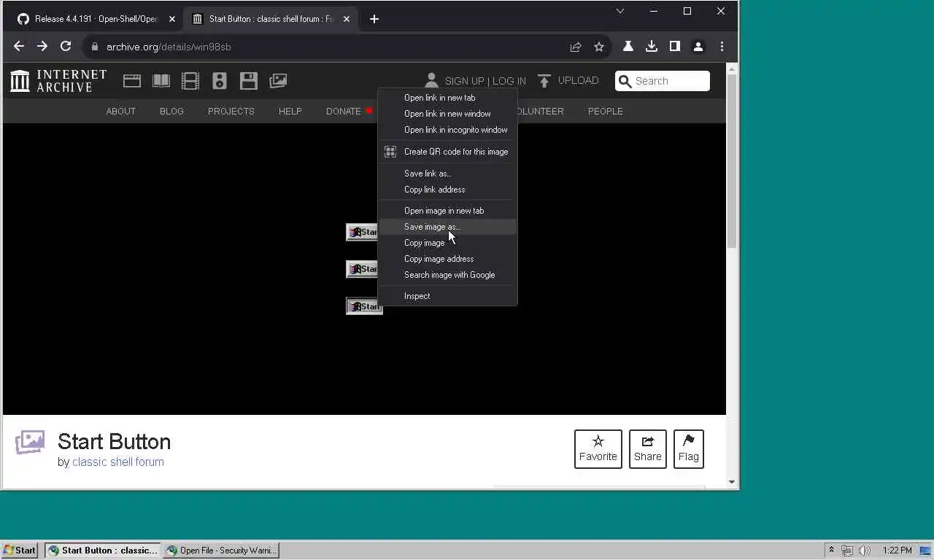This screenshot has height=560, width=934.
Task: Click the Internet Archive Search field
Action: 663,81
